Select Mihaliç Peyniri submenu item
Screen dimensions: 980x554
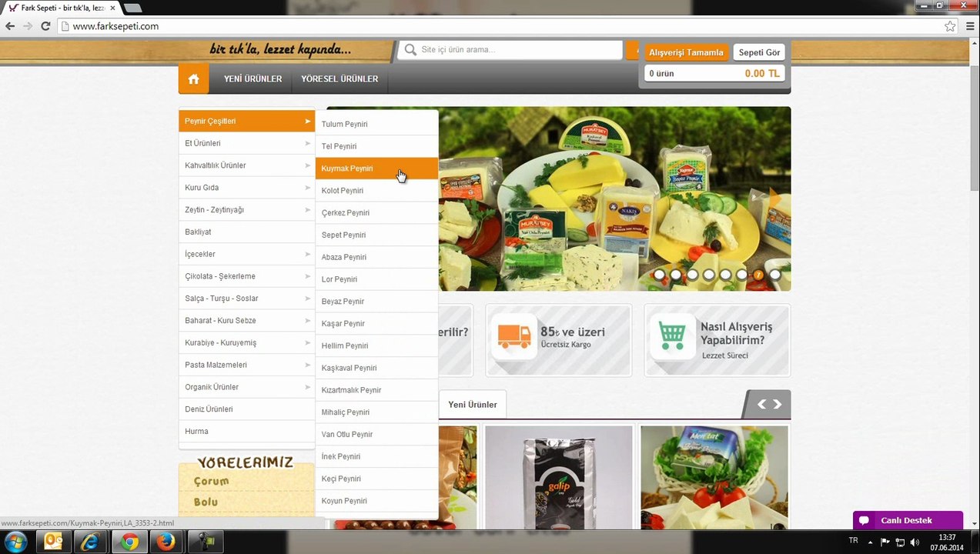pos(376,412)
